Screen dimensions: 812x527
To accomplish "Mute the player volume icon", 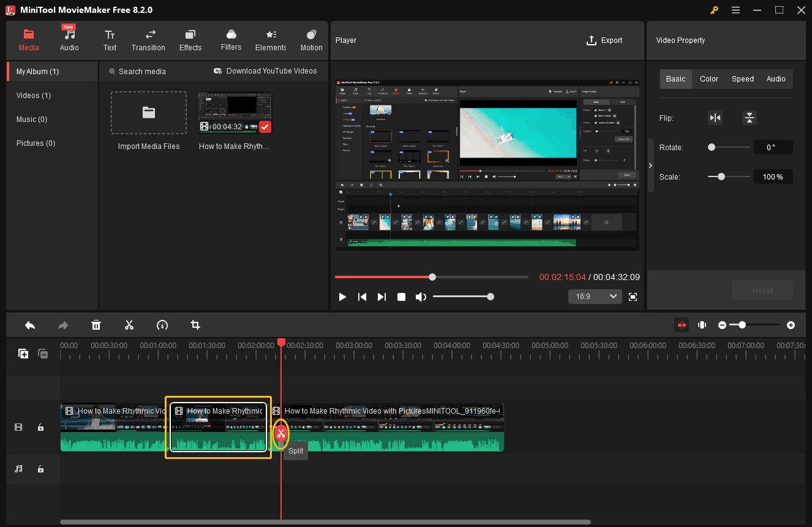I will [x=421, y=297].
